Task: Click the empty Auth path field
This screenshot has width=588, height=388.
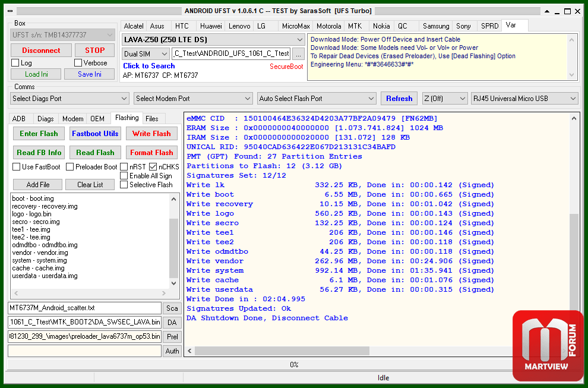Action: point(85,351)
